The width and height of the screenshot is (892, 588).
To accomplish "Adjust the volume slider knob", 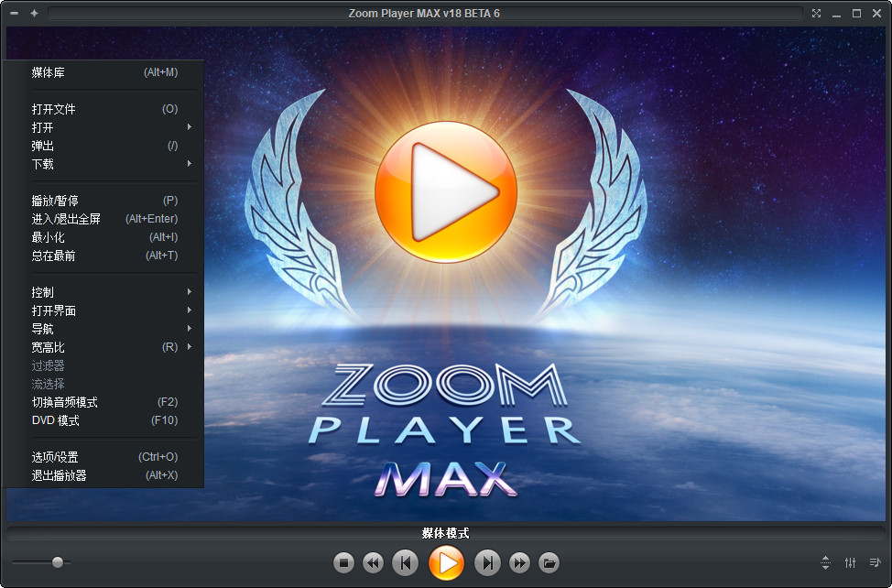I will click(58, 562).
